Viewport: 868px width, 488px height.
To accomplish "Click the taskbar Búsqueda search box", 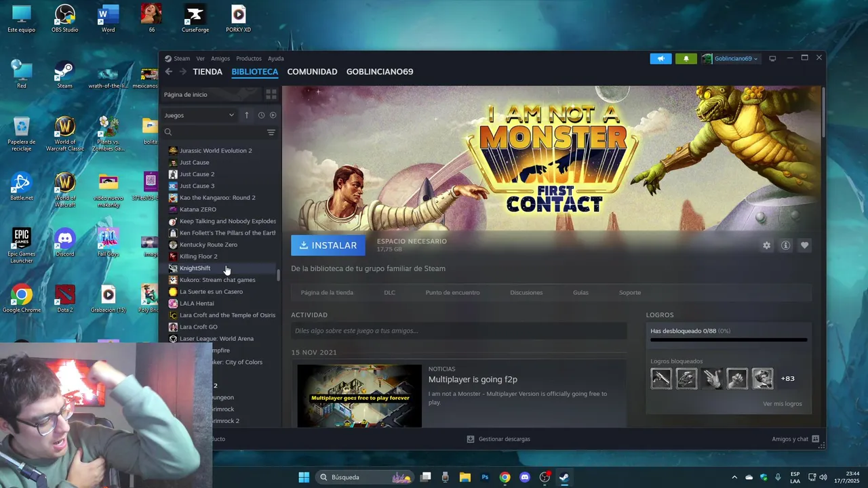I will (365, 477).
